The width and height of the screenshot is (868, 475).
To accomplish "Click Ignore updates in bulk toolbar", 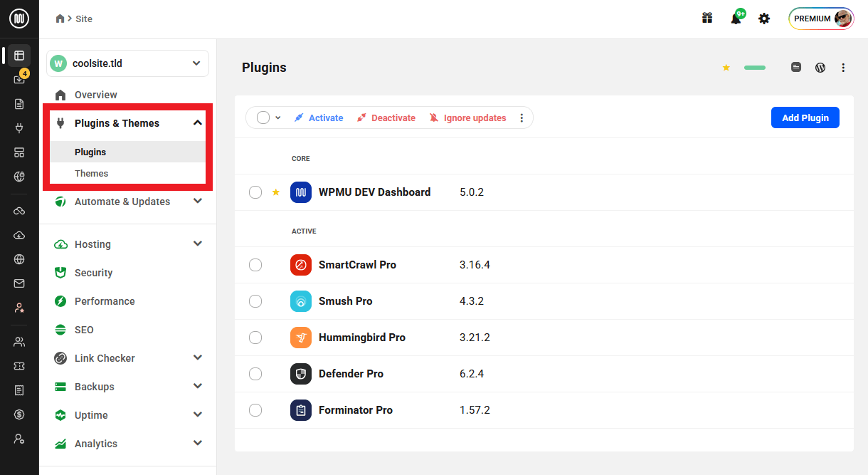I will click(467, 118).
